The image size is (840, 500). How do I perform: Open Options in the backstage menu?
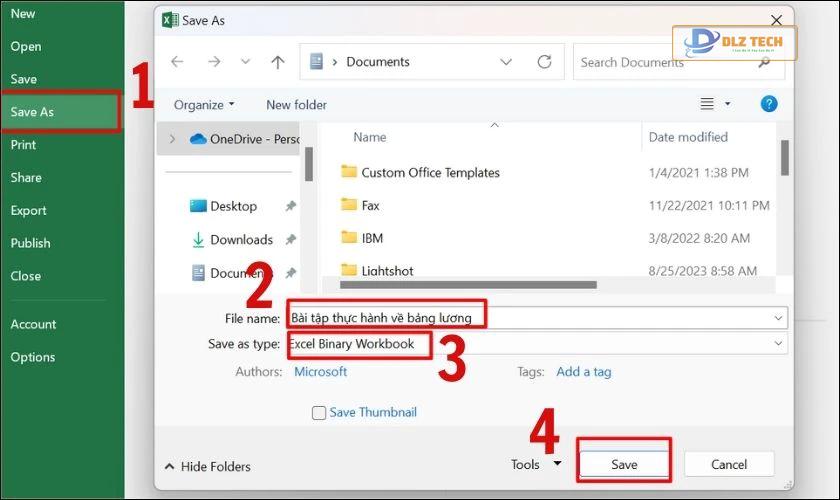[x=33, y=357]
